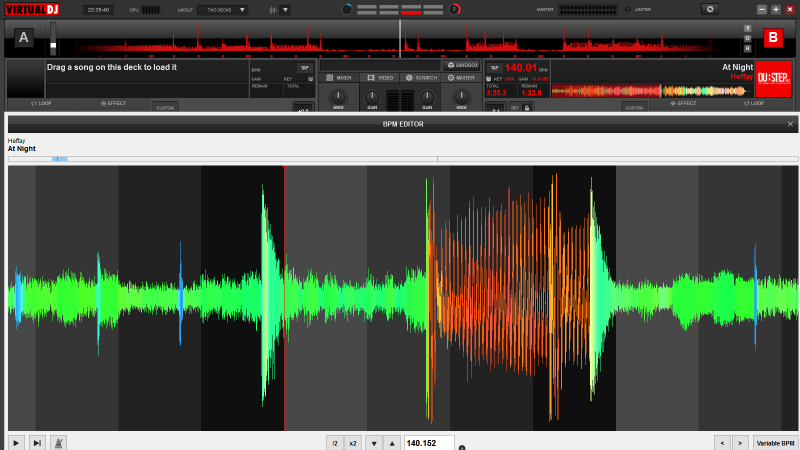
Task: Toggle the D button beside deck B
Action: pos(747,38)
